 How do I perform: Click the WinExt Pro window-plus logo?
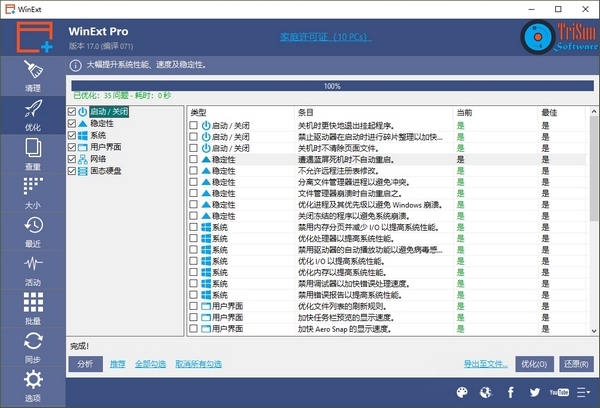pyautogui.click(x=34, y=37)
